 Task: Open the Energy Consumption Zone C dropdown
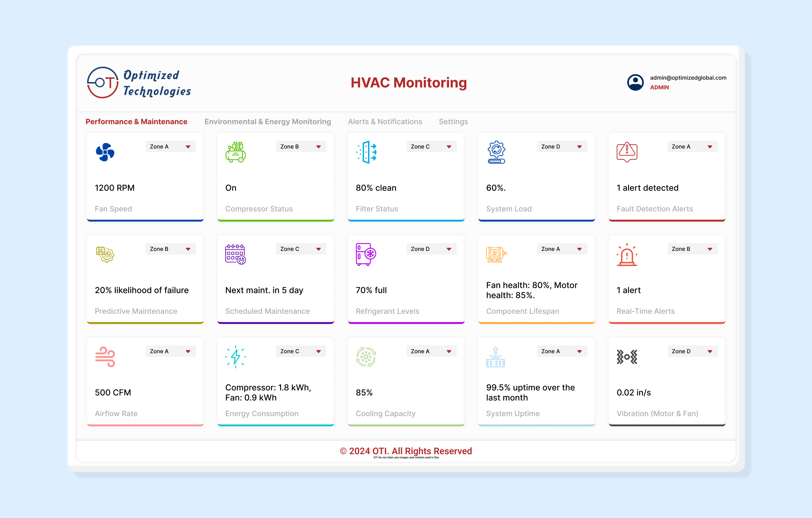[x=301, y=351]
